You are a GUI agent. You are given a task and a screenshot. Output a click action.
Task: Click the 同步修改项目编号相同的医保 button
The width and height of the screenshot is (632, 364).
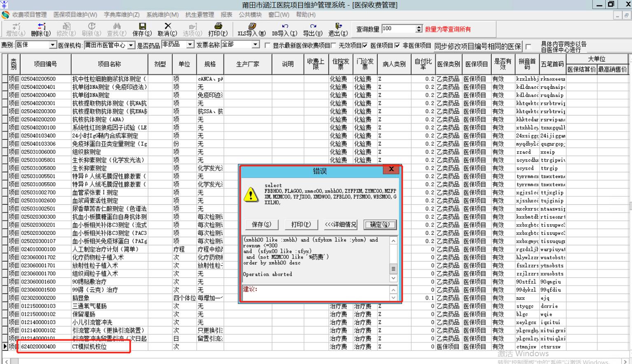[478, 46]
